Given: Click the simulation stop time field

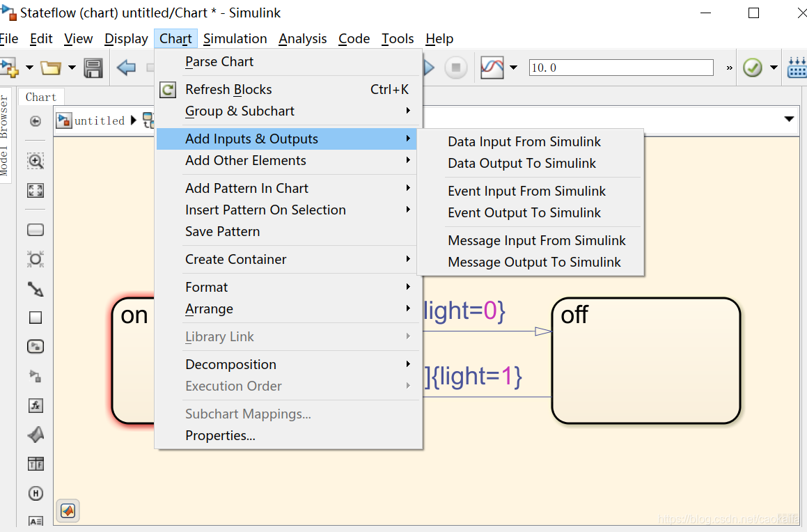Looking at the screenshot, I should point(621,68).
